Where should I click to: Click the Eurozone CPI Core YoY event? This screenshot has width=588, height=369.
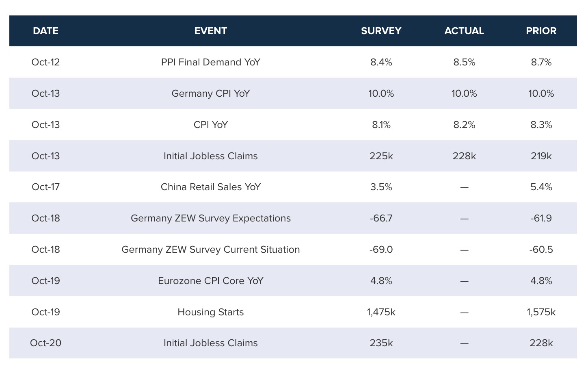(210, 281)
